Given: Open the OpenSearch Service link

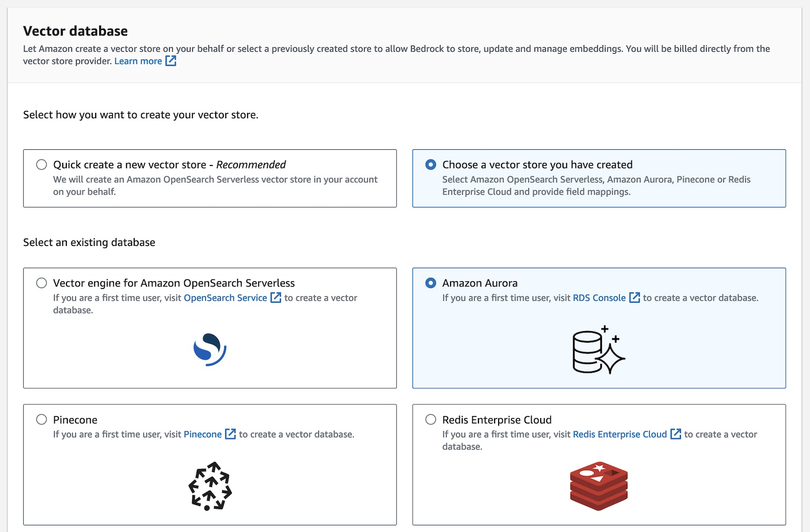Looking at the screenshot, I should coord(225,298).
